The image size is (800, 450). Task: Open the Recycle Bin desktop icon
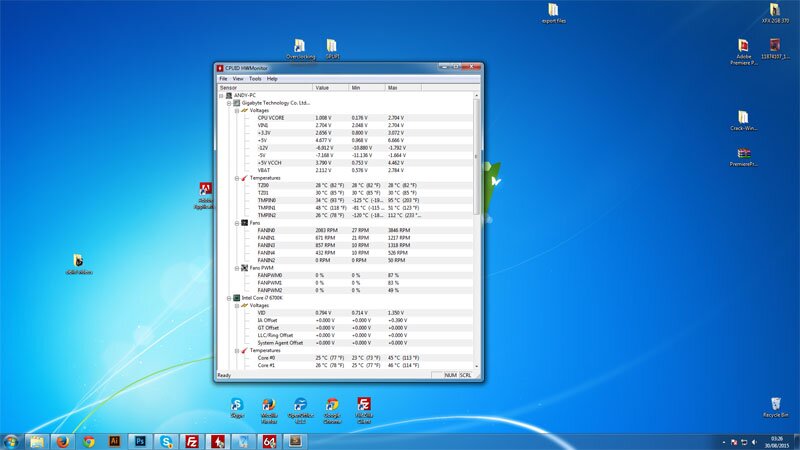coord(776,408)
